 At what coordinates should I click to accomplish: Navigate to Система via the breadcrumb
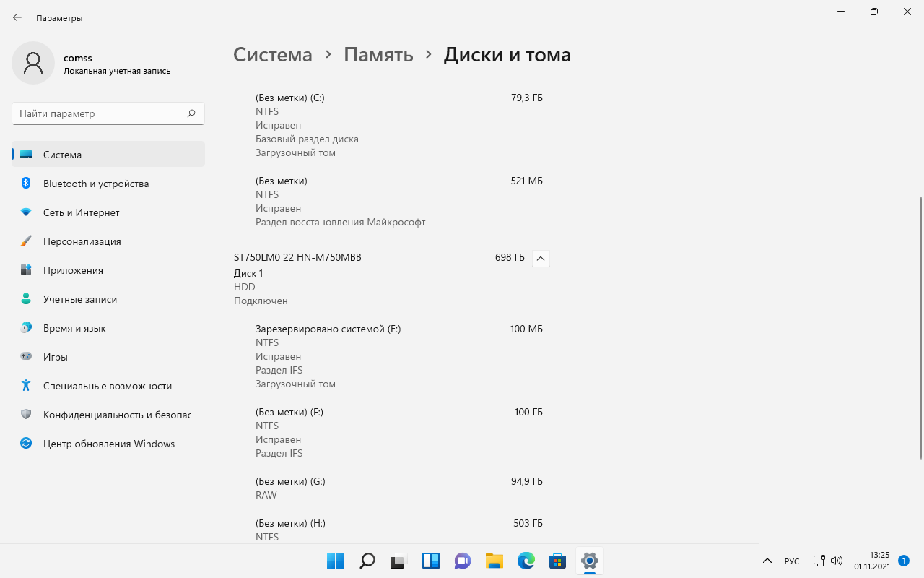(273, 54)
